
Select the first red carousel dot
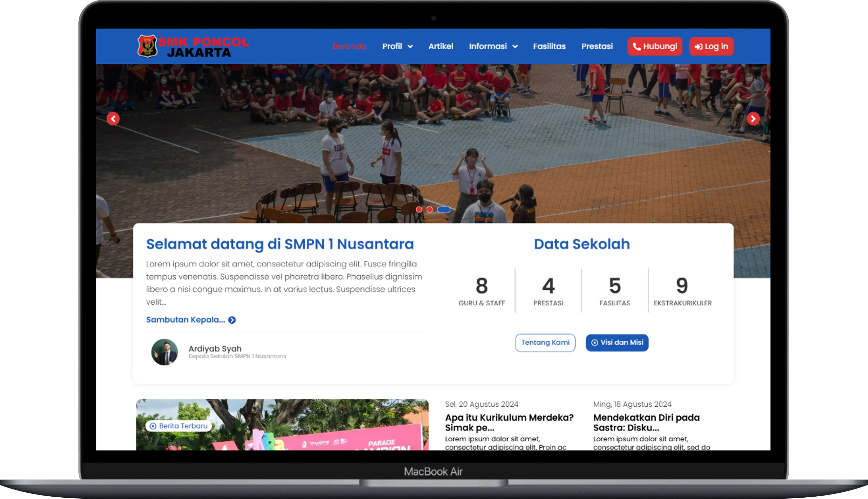[x=419, y=209]
